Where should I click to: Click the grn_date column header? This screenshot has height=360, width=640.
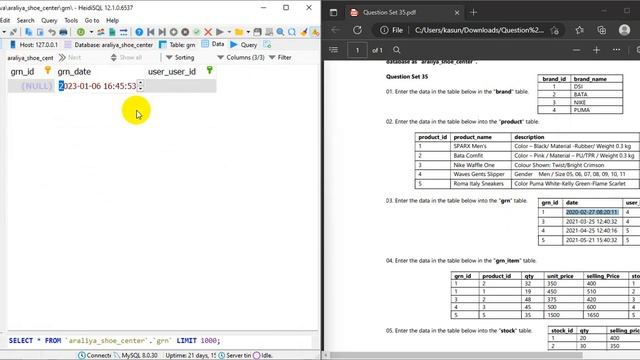tap(100, 71)
